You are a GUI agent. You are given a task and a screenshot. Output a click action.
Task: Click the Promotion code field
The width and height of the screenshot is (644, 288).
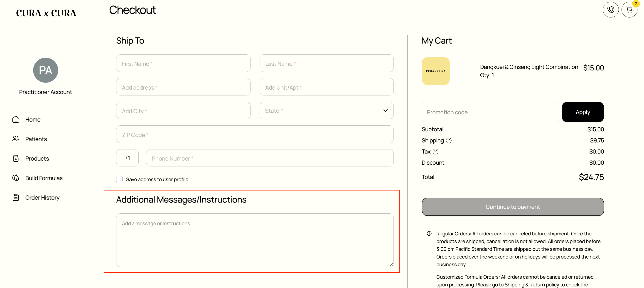coord(490,112)
